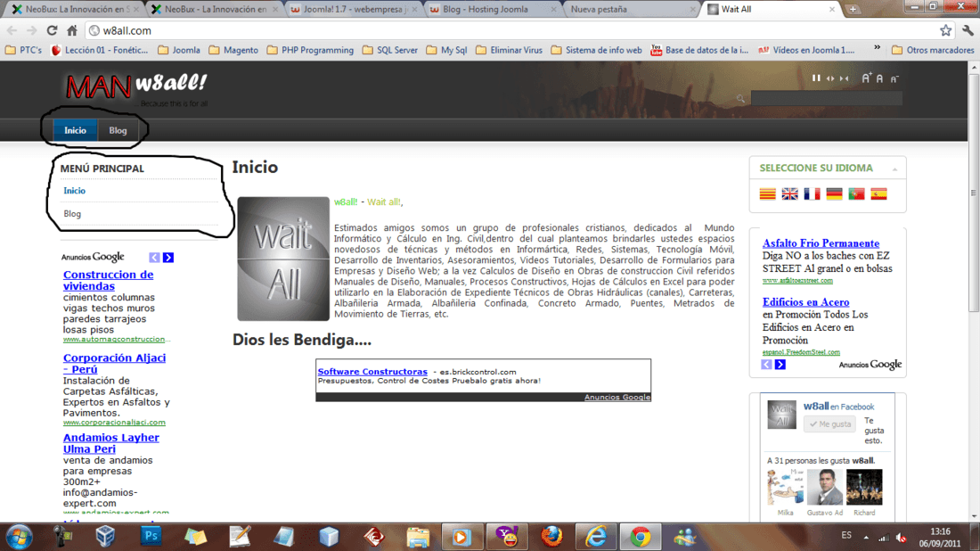Select the Spanish flag language
The width and height of the screenshot is (980, 551).
[878, 193]
